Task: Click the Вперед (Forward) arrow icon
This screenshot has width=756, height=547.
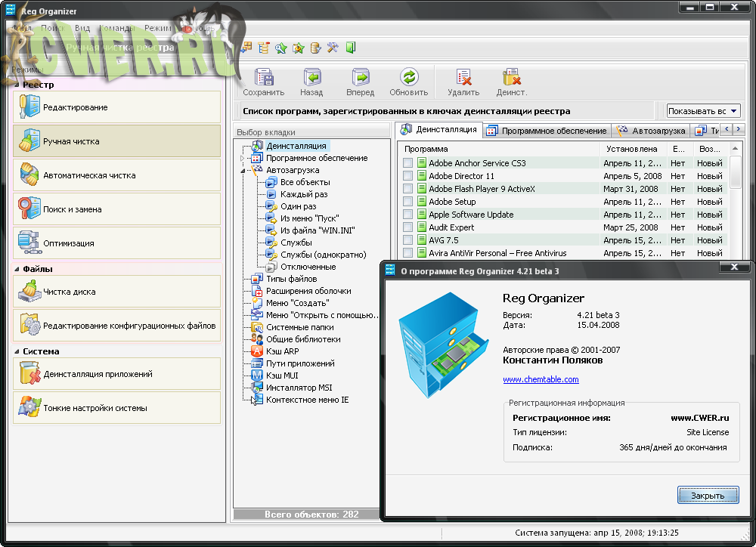Action: 361,79
